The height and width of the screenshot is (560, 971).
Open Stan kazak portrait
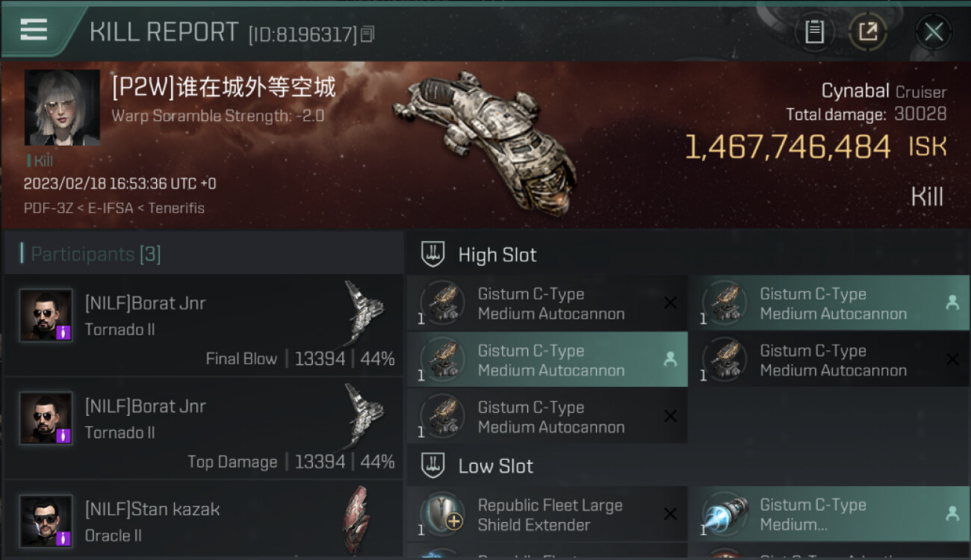pyautogui.click(x=46, y=521)
